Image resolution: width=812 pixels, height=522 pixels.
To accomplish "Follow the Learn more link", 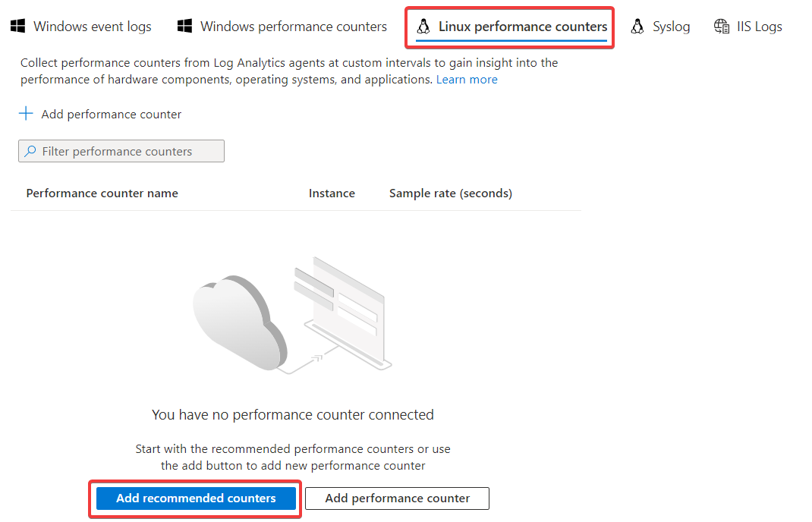I will pos(467,80).
